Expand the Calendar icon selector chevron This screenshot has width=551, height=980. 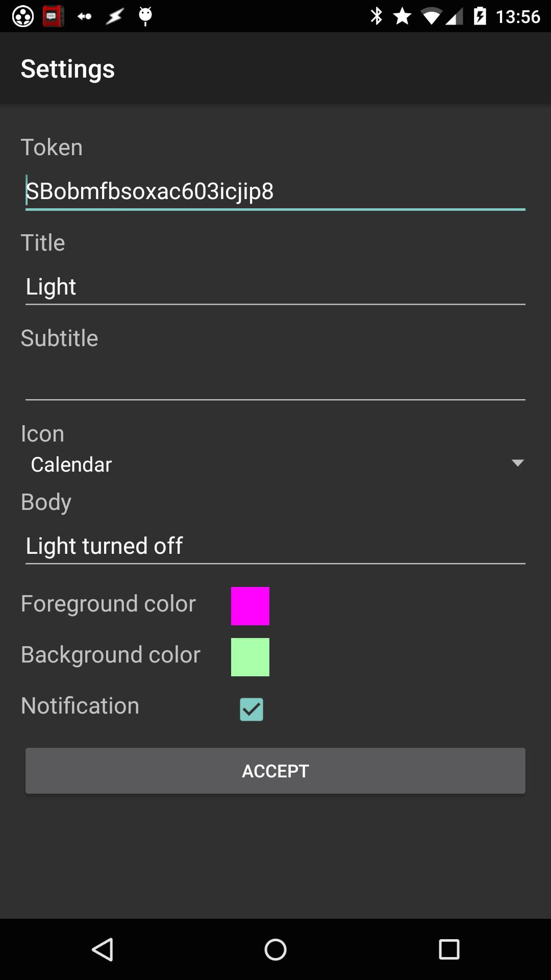[x=517, y=462]
